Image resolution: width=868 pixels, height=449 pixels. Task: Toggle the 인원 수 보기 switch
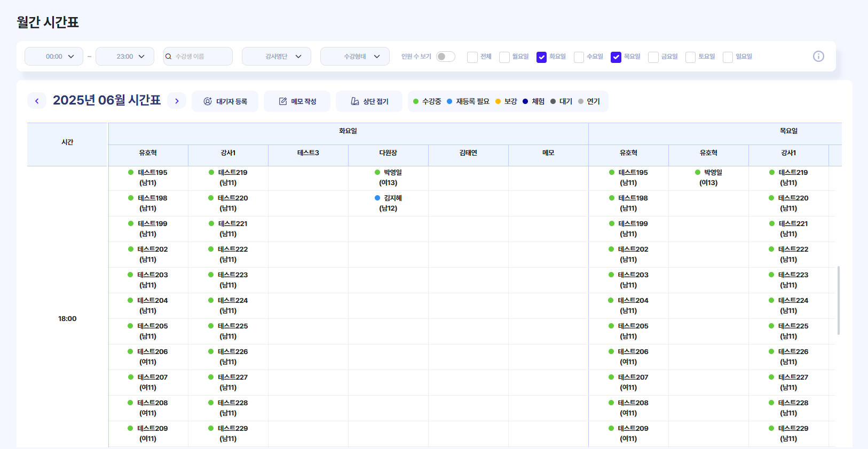(446, 57)
